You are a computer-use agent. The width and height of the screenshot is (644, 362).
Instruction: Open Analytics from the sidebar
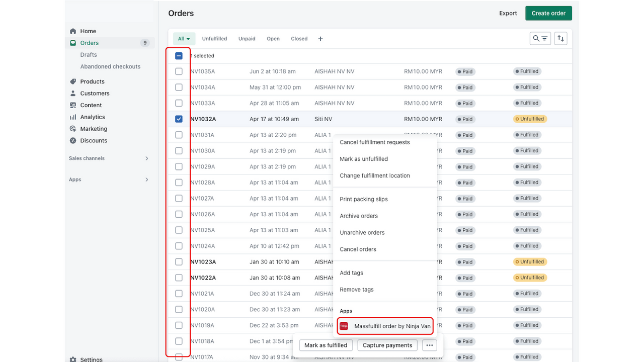coord(92,117)
